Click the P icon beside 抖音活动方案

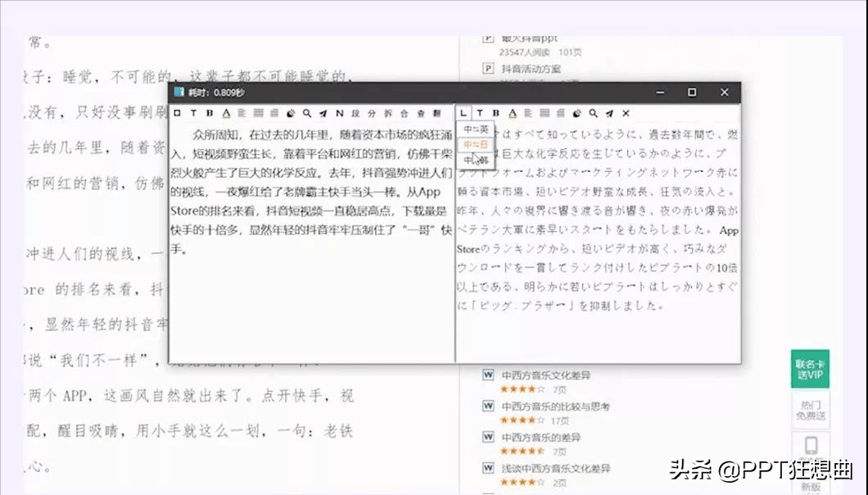(x=488, y=68)
